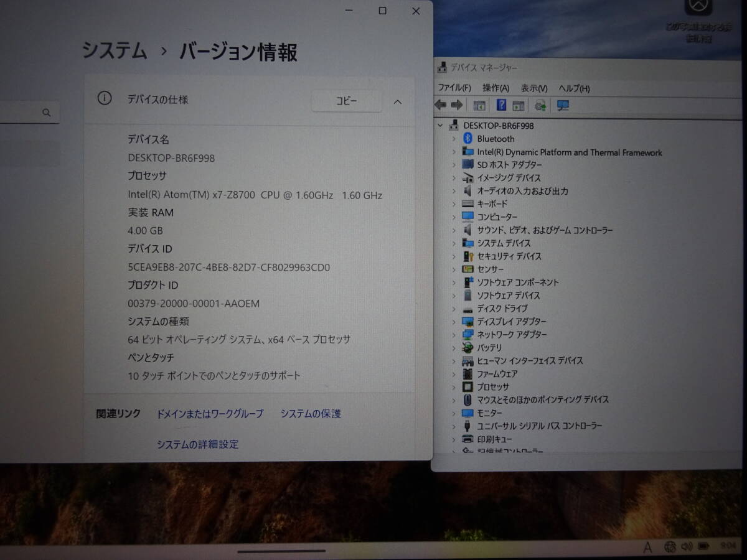Click the セキュリティ デバイス key icon
Screen dimensions: 747x560
(x=468, y=256)
